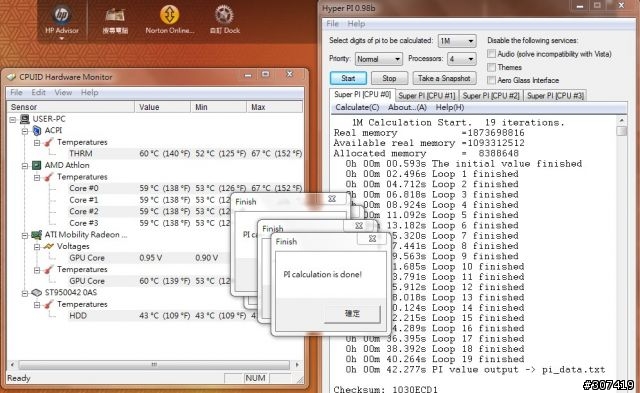Viewport: 640px width, 393px height.
Task: Open the Processors count dropdown
Action: tap(462, 59)
